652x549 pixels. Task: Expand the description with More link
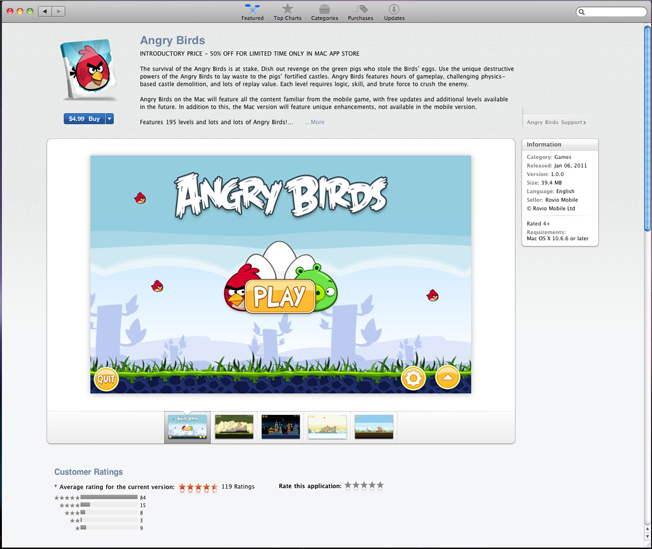pos(315,122)
